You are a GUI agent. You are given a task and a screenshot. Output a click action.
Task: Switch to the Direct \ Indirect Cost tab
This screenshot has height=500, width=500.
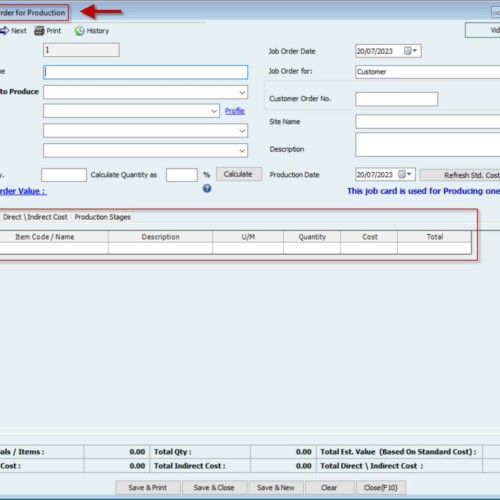tap(35, 217)
